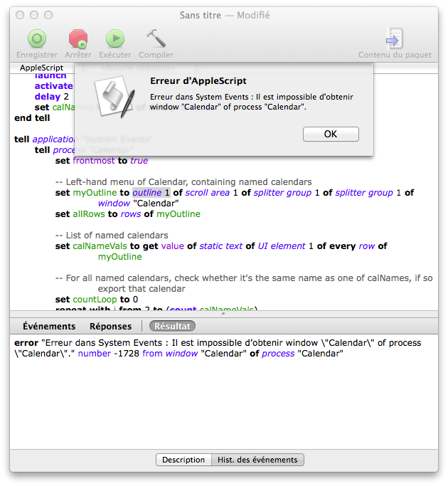Click 'window "Calendar"' in the script

pos(138,204)
